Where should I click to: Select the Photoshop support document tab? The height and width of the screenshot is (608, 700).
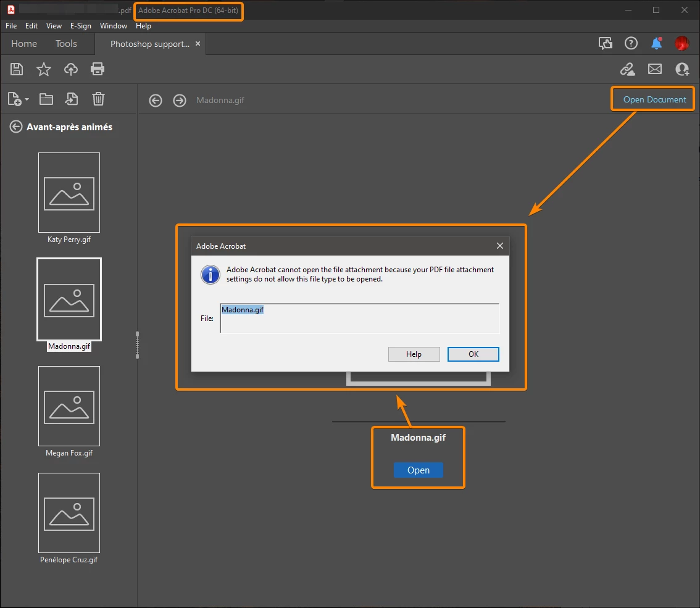coord(149,44)
